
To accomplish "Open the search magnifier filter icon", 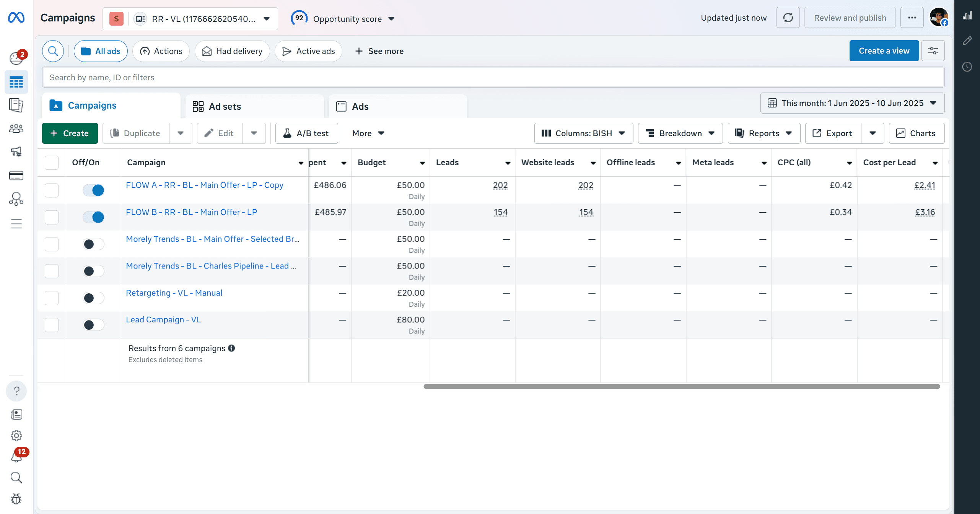I will [53, 51].
